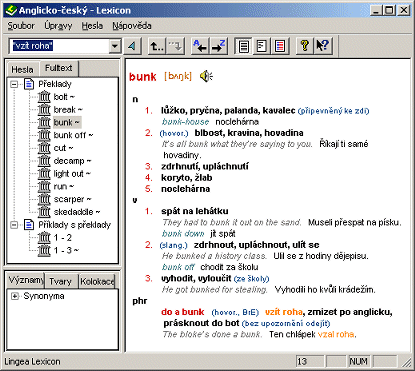
Task: Toggle the colored entry view layout button
Action: pyautogui.click(x=280, y=46)
